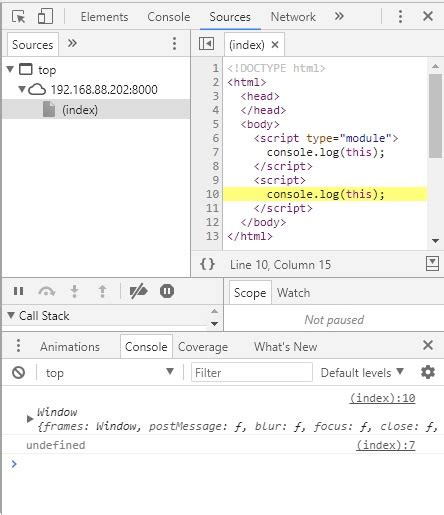Select the Sources main tab
The image size is (444, 515).
(230, 17)
